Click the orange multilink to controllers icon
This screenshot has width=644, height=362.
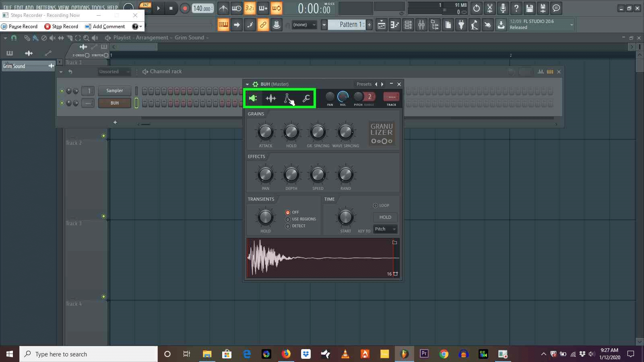263,25
